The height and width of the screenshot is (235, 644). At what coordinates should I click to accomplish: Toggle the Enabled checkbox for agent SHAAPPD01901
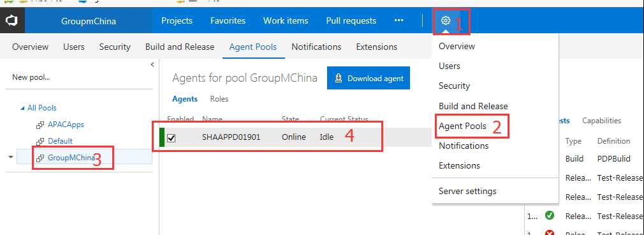(172, 138)
